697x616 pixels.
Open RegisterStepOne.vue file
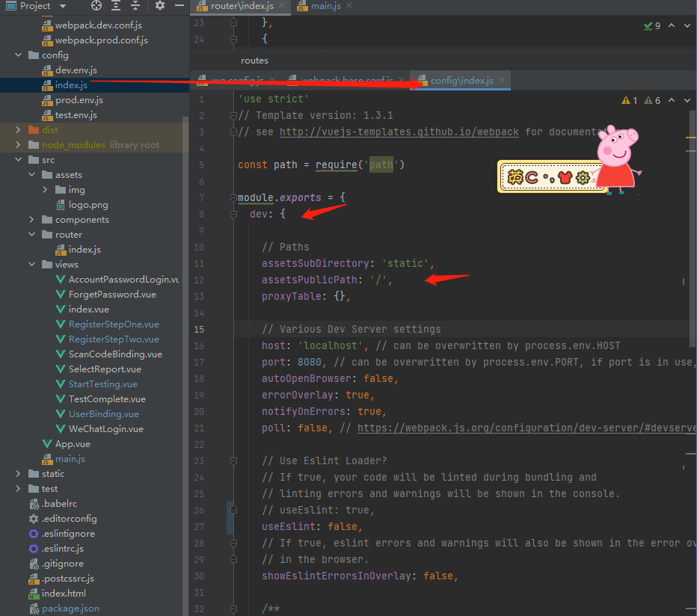(x=114, y=324)
